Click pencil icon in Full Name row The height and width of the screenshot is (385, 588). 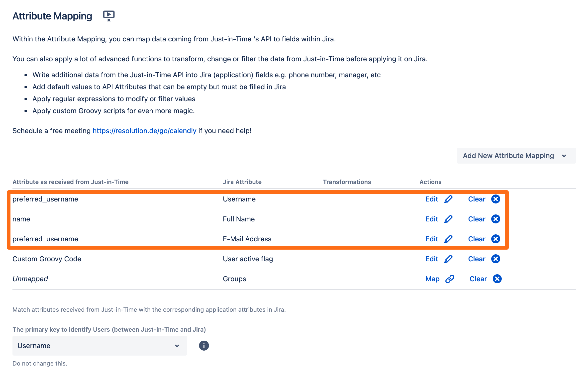point(448,219)
